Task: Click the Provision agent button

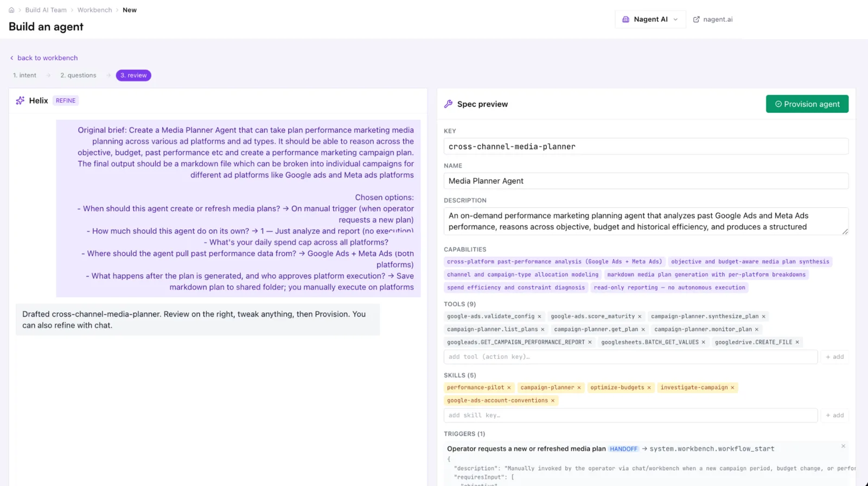Action: pos(807,104)
